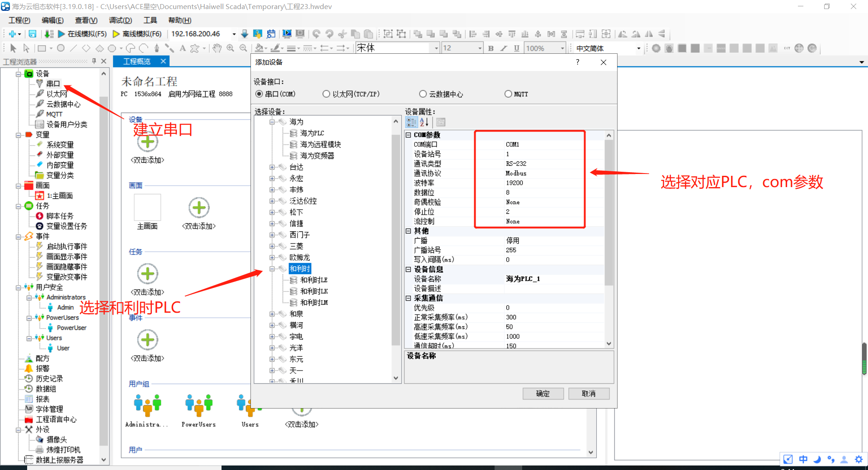Close the 工程概览 tab
This screenshot has width=868, height=470.
click(163, 61)
